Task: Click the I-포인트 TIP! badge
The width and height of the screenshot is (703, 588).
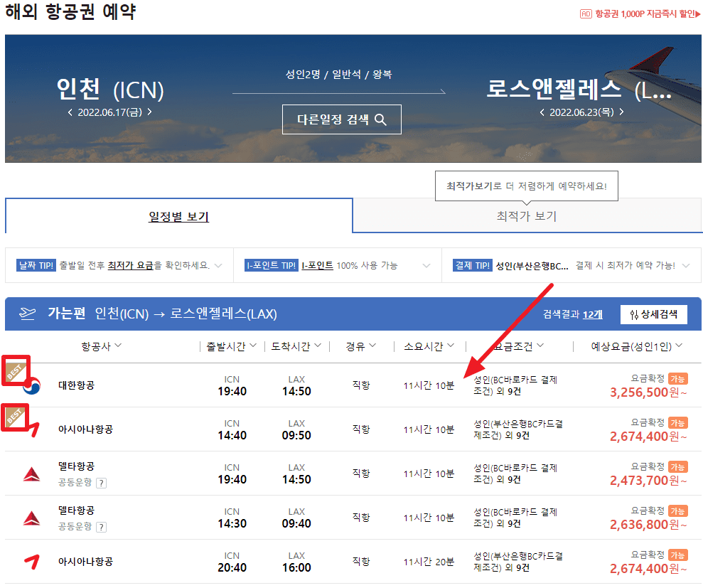Action: [x=272, y=265]
